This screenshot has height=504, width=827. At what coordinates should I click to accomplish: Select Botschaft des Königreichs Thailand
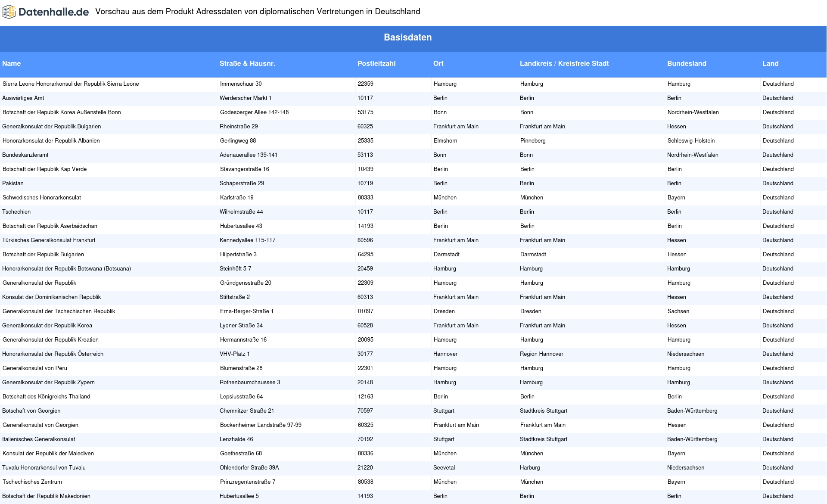tap(47, 396)
